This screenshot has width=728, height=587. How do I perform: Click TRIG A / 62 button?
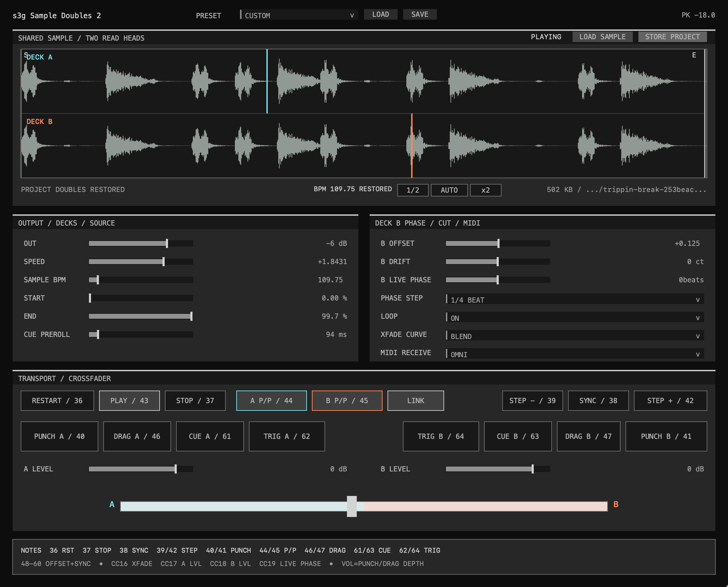click(287, 436)
